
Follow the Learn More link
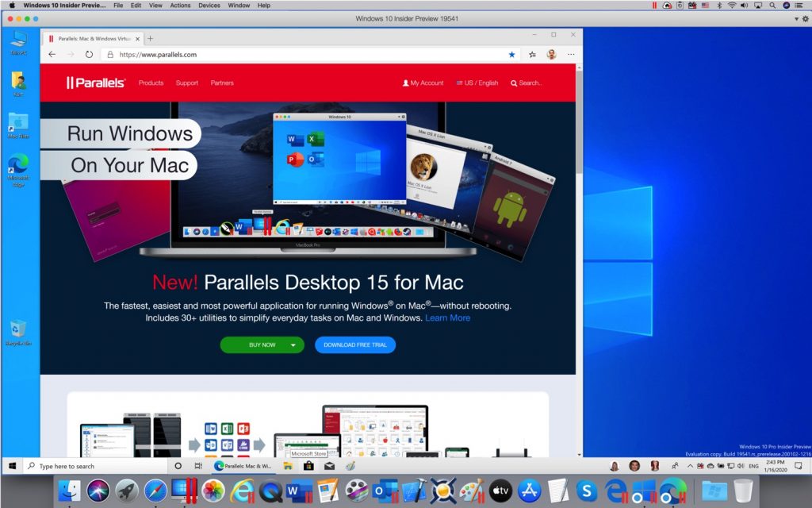[x=446, y=316]
